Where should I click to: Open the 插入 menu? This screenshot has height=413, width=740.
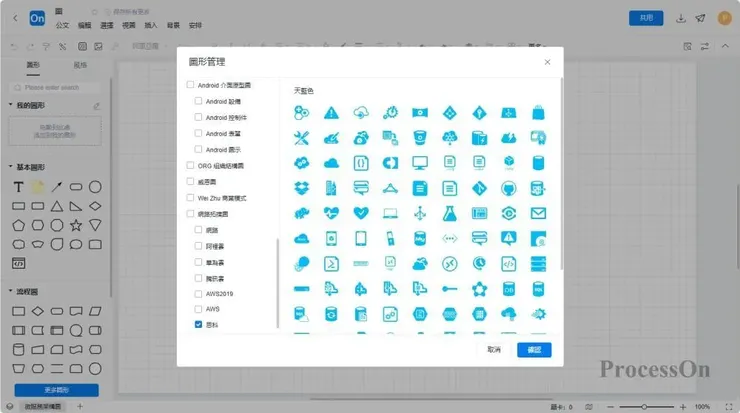coord(151,25)
